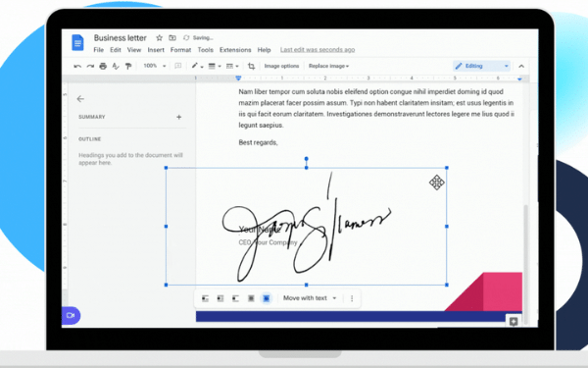The image size is (588, 368).
Task: Open the Insert menu
Action: pyautogui.click(x=156, y=50)
